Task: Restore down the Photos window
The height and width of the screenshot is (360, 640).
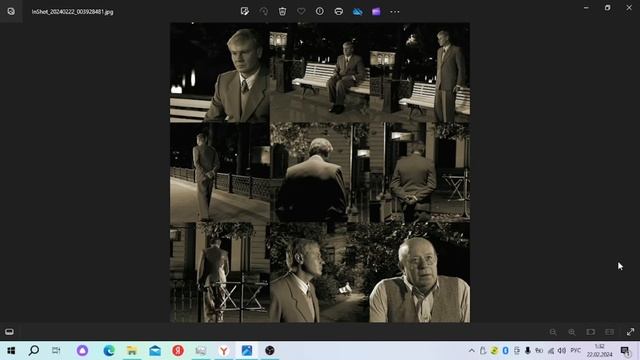Action: tap(608, 8)
